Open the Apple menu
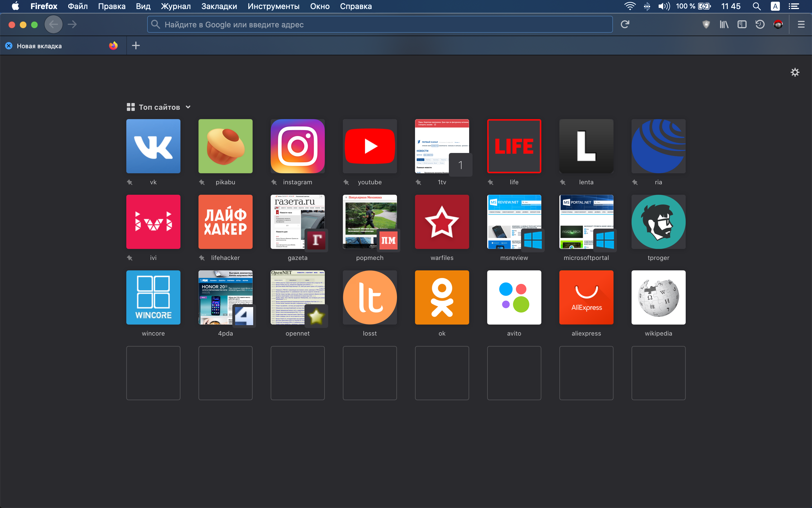Image resolution: width=812 pixels, height=508 pixels. pos(15,6)
